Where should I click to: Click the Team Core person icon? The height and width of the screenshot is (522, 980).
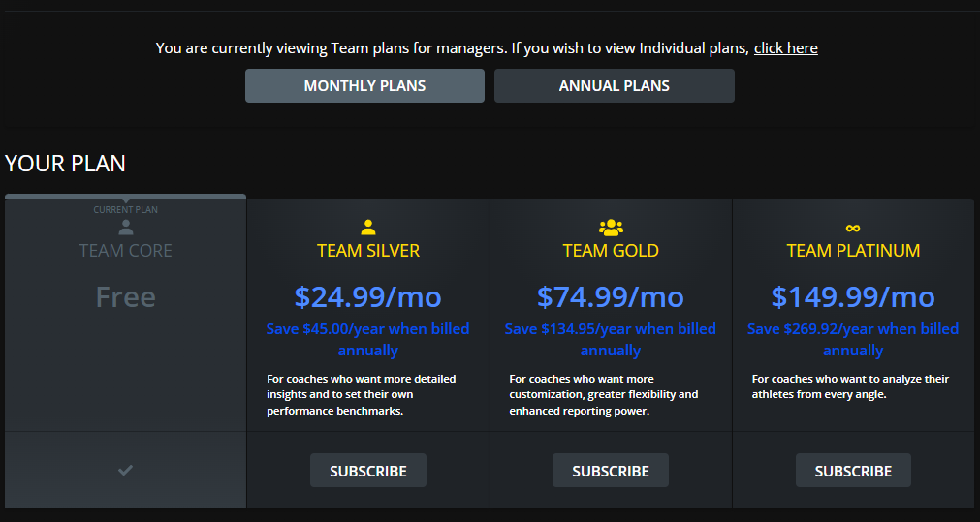[126, 228]
